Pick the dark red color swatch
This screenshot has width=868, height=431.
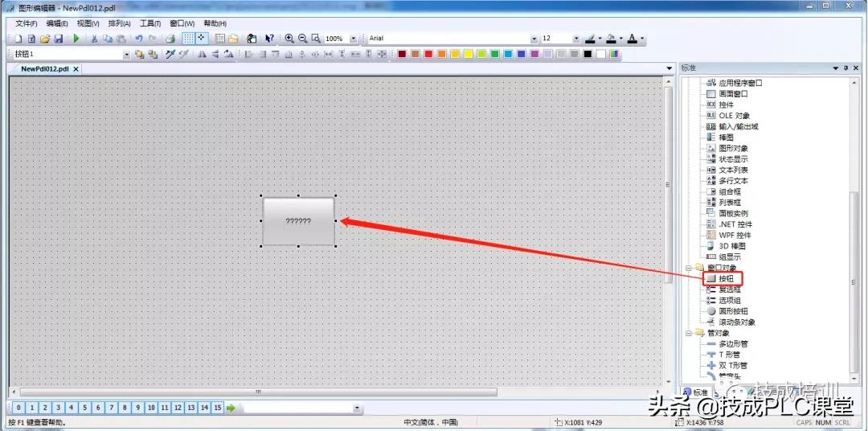tap(402, 54)
